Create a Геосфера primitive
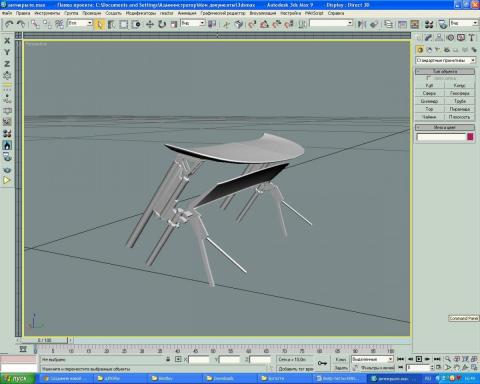 point(460,93)
